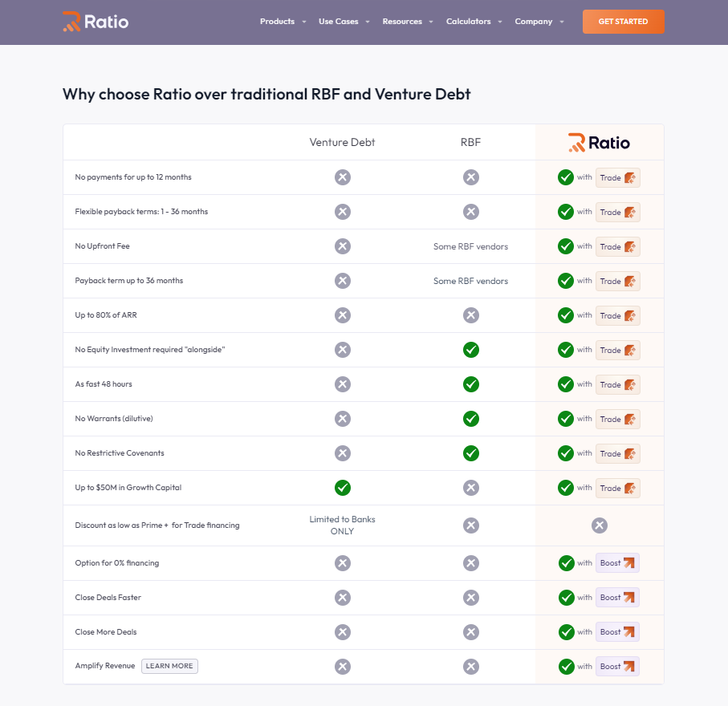Expand the Calculators dropdown arrow
Screen dimensions: 728x706
pyautogui.click(x=500, y=22)
